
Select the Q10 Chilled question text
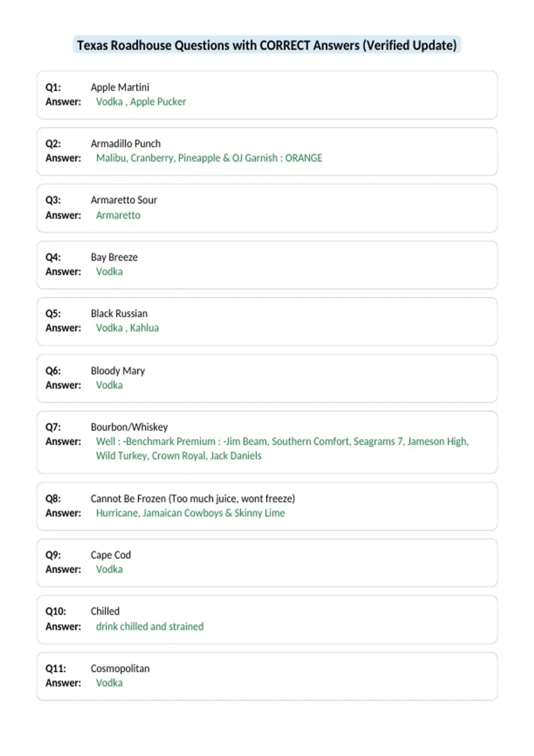[x=105, y=611]
